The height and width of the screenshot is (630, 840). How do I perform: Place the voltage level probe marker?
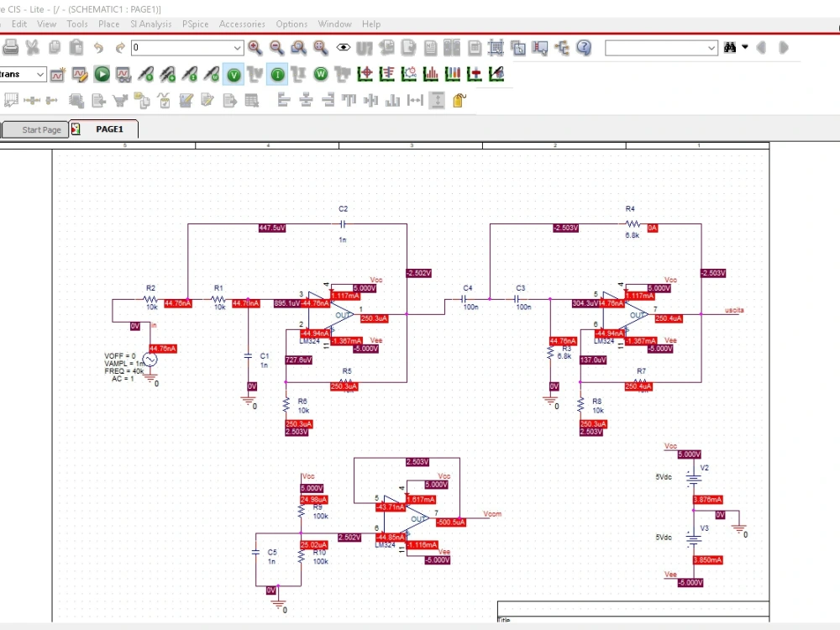pyautogui.click(x=145, y=74)
